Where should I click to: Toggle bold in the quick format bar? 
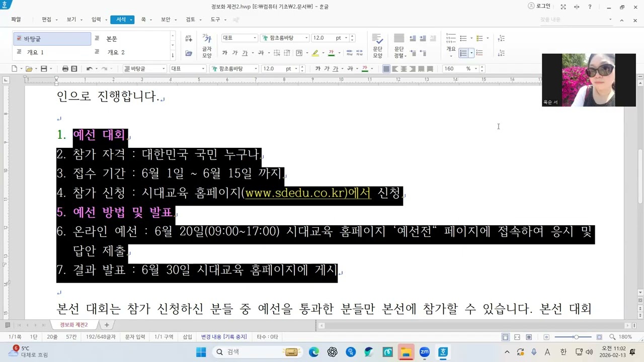point(317,68)
